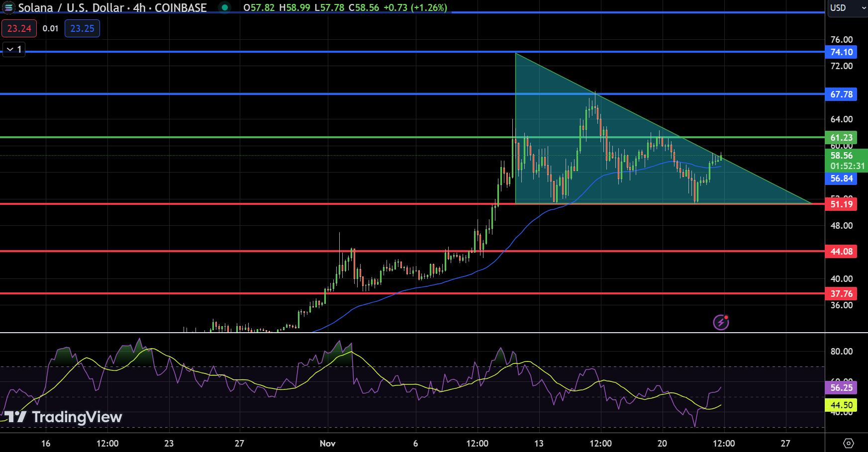Collapse the indicator legend chevron labeled 1

point(14,49)
